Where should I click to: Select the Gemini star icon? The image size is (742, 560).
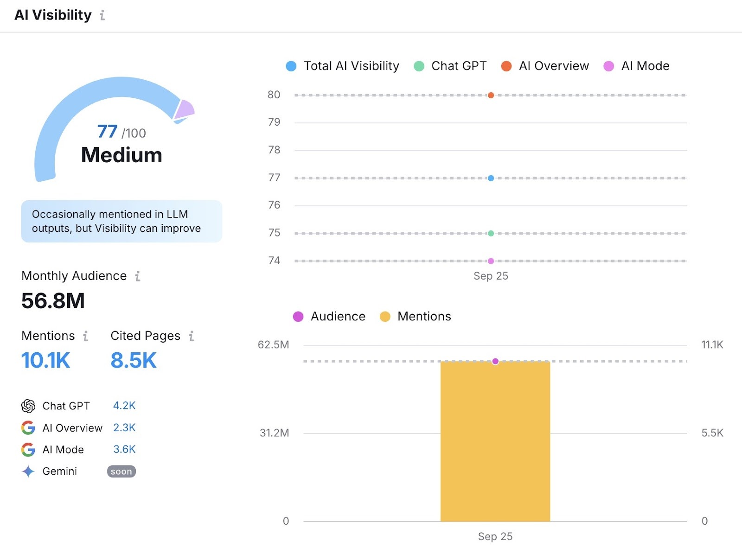click(x=28, y=471)
